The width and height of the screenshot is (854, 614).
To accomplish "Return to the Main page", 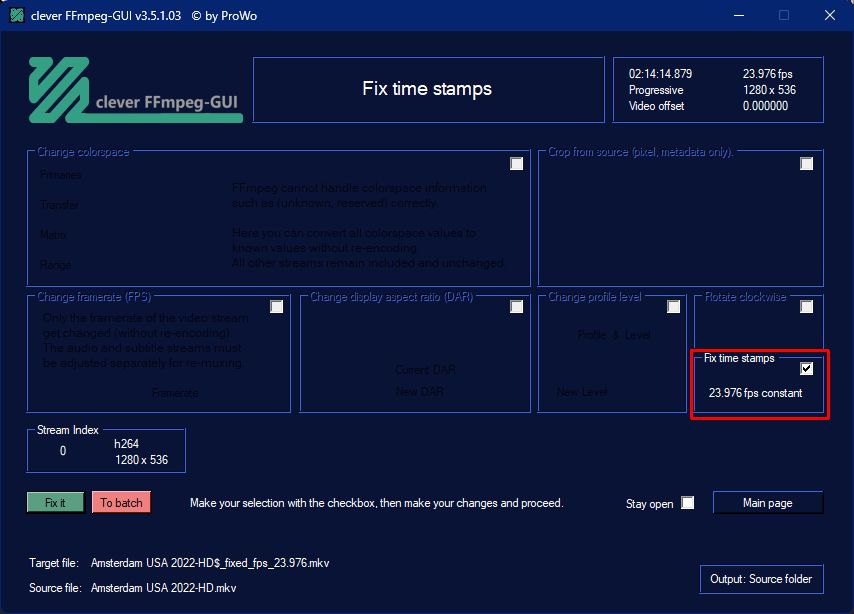I will point(768,503).
